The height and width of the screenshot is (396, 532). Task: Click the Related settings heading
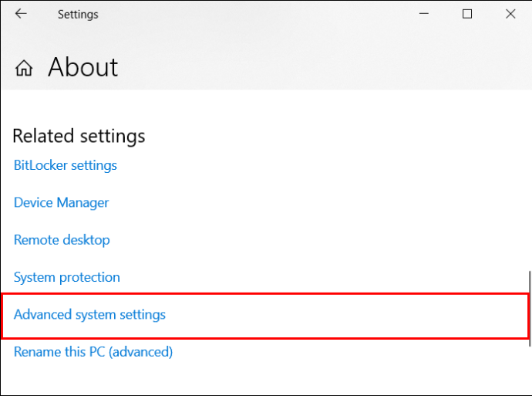pyautogui.click(x=79, y=136)
